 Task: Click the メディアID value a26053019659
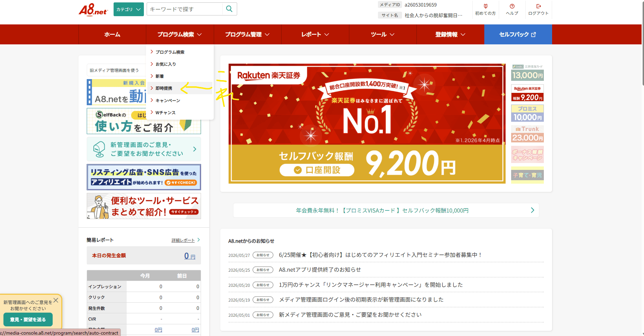coord(421,5)
